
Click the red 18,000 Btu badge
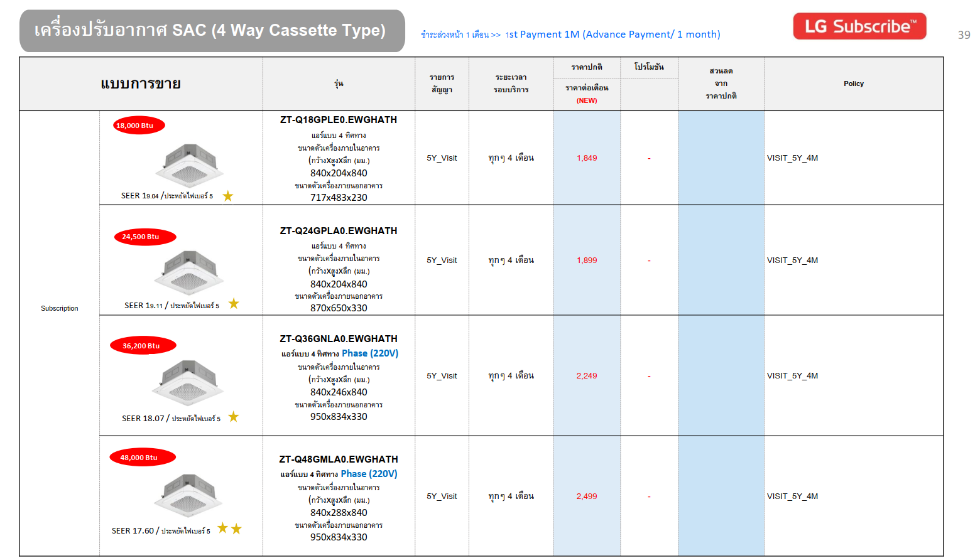click(x=139, y=126)
